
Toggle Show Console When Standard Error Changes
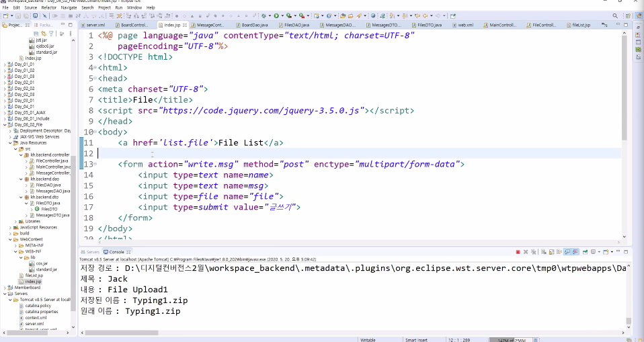coord(575,252)
